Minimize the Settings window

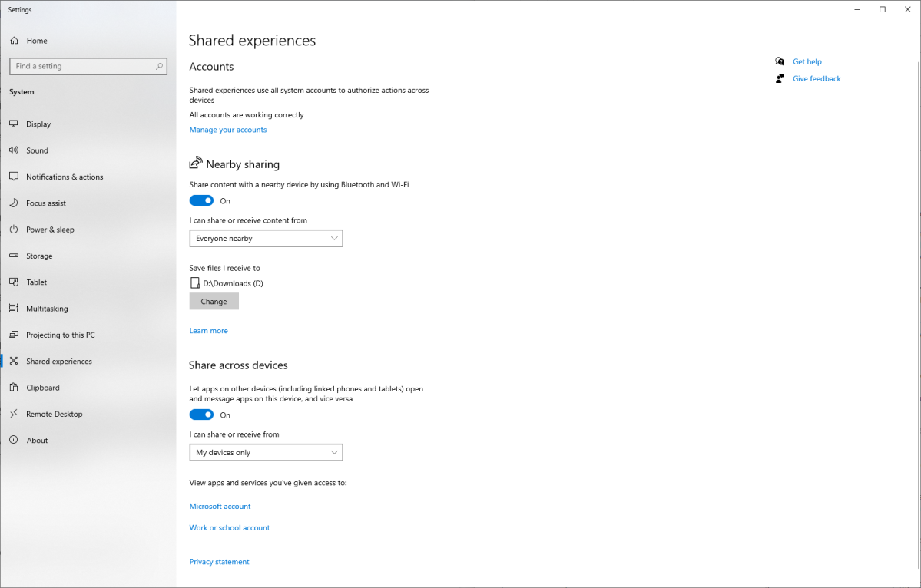pyautogui.click(x=857, y=9)
